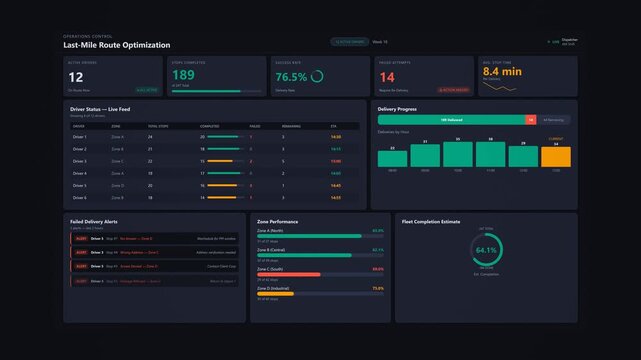
Task: Click the 76.5% success rate value
Action: 291,77
